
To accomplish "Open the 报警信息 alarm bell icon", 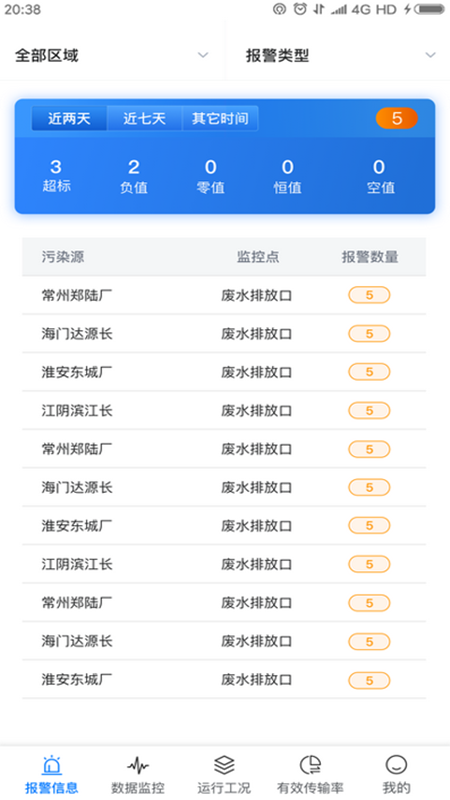I will tap(52, 765).
